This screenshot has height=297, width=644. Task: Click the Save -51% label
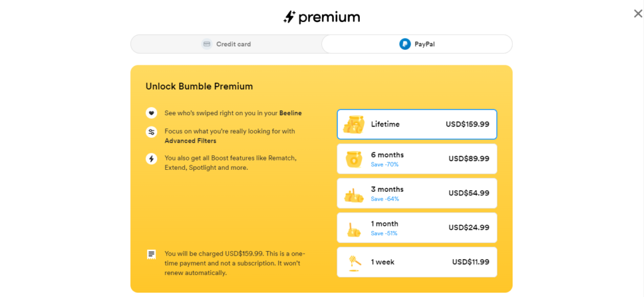click(384, 233)
